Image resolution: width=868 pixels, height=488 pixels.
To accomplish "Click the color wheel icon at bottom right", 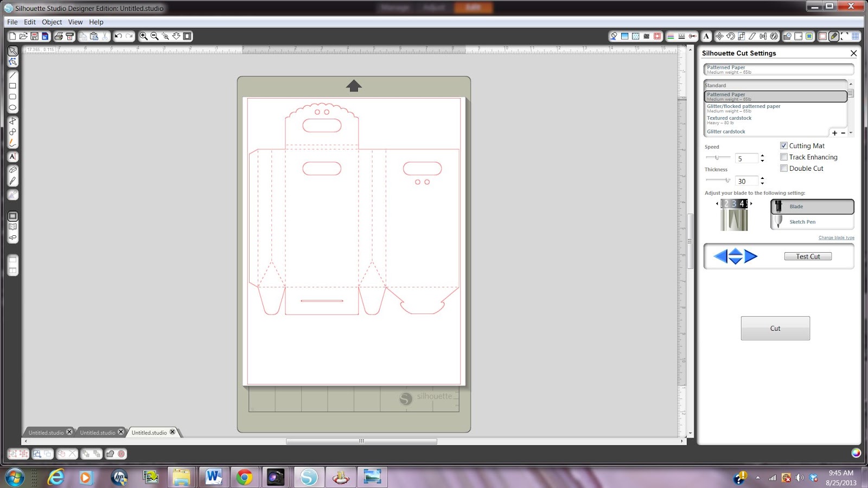I will (x=856, y=453).
